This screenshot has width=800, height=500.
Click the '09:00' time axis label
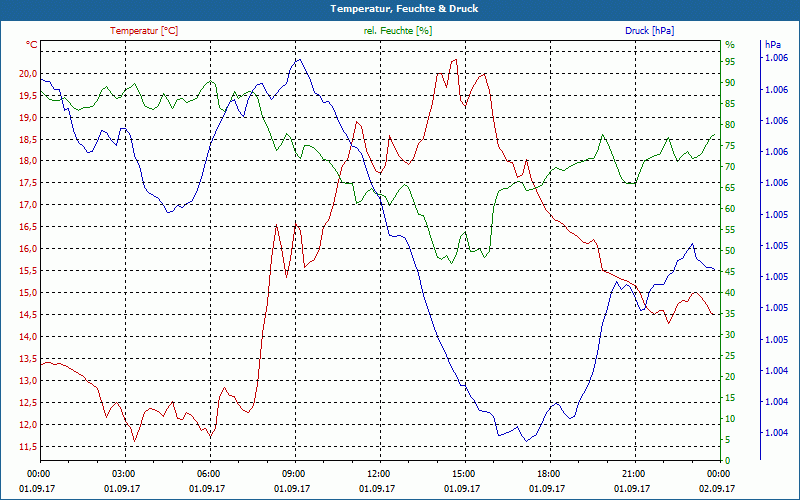295,473
